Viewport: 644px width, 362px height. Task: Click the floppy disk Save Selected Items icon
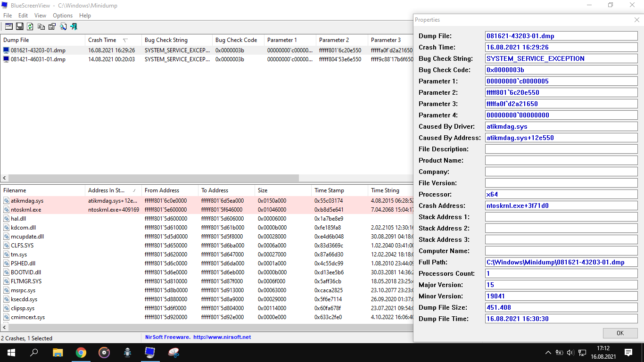pos(20,26)
